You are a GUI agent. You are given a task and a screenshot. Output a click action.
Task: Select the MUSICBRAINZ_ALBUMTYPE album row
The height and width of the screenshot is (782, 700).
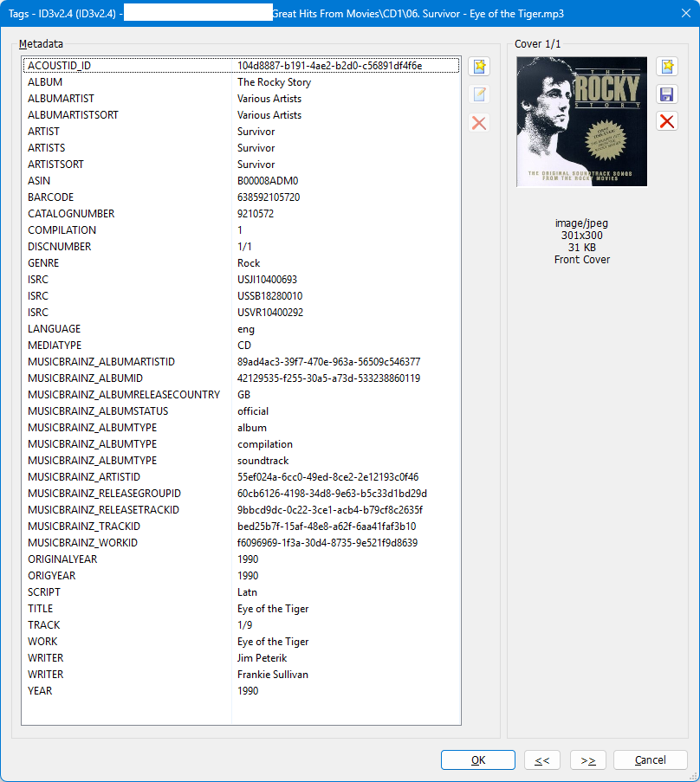[241, 428]
